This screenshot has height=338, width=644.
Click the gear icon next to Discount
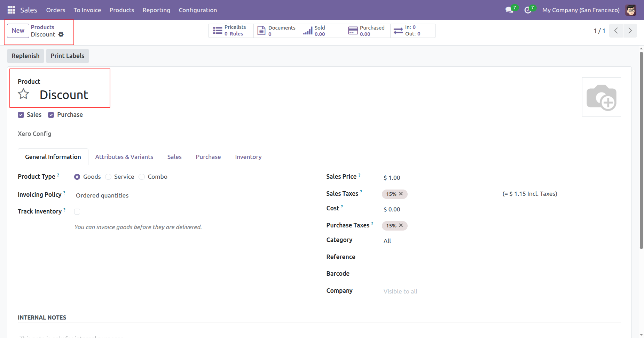(61, 34)
